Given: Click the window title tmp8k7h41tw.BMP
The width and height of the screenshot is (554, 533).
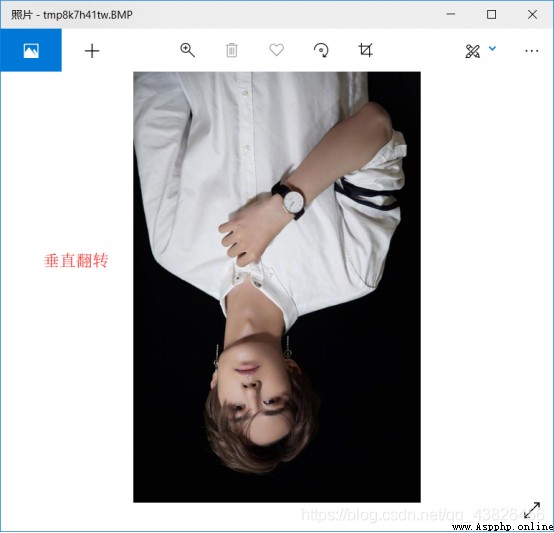Looking at the screenshot, I should pyautogui.click(x=88, y=15).
